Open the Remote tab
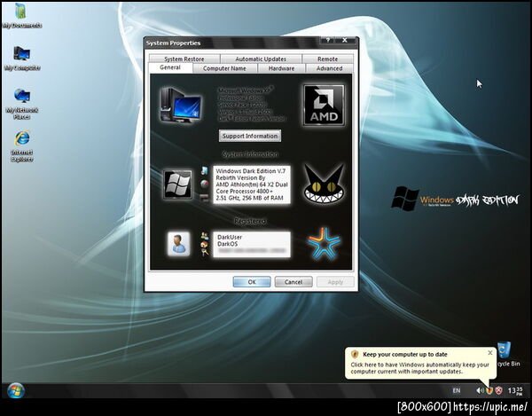This screenshot has width=532, height=416. pos(327,59)
